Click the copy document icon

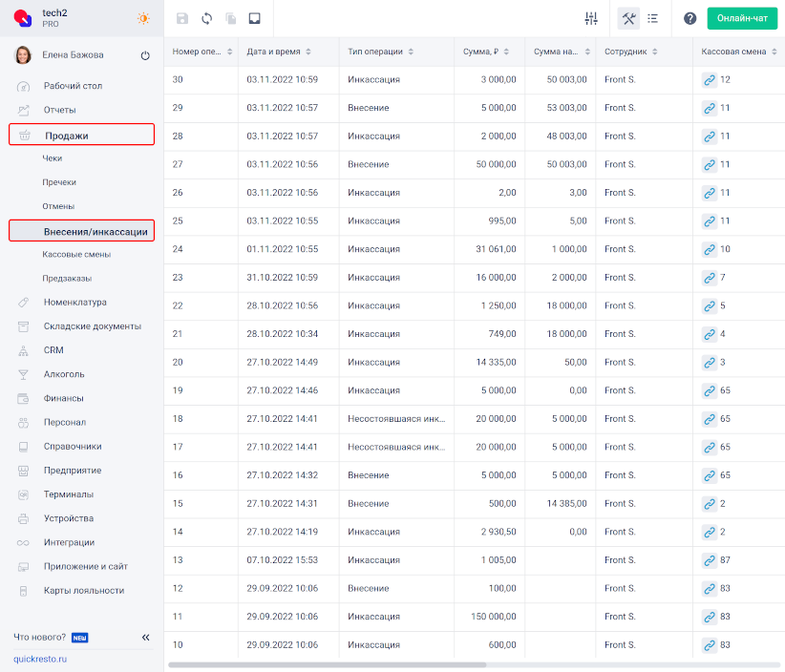(x=231, y=18)
